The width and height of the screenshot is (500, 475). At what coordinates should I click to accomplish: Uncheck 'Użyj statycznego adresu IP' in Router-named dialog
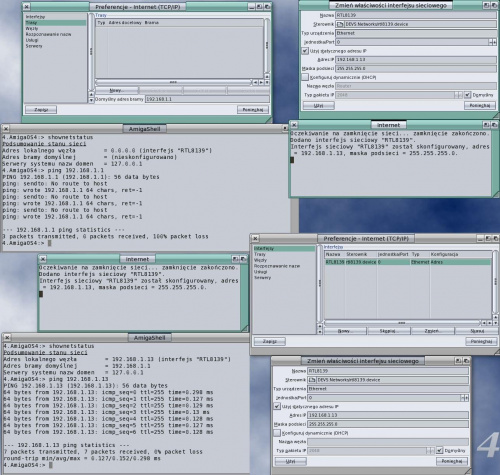[305, 51]
